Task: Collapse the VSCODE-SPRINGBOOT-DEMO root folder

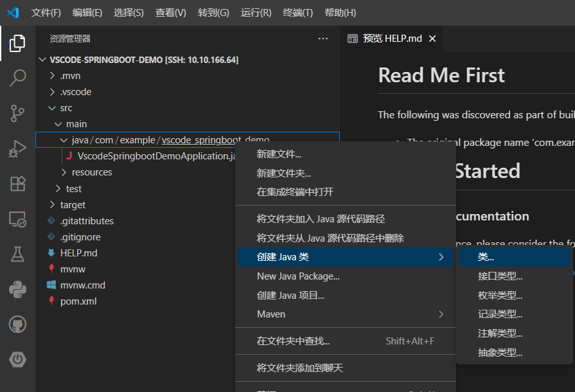Action: 42,59
